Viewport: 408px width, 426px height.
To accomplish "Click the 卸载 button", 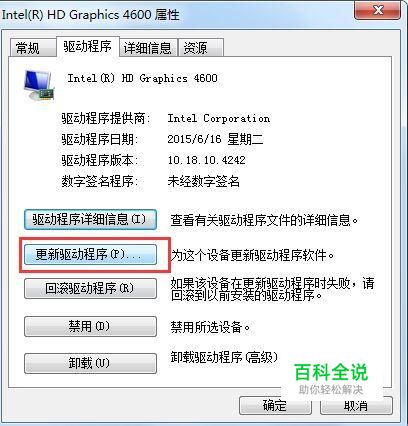I will (90, 363).
